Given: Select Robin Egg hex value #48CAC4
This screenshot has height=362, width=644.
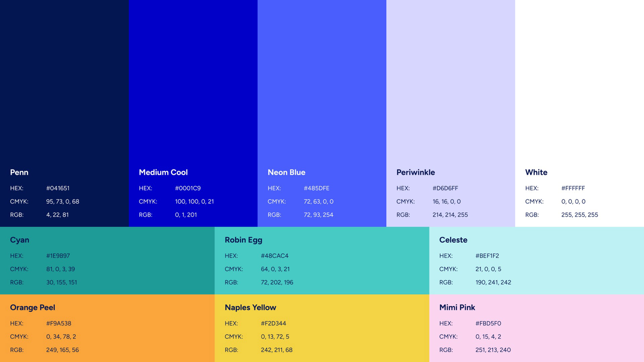Looking at the screenshot, I should point(274,256).
